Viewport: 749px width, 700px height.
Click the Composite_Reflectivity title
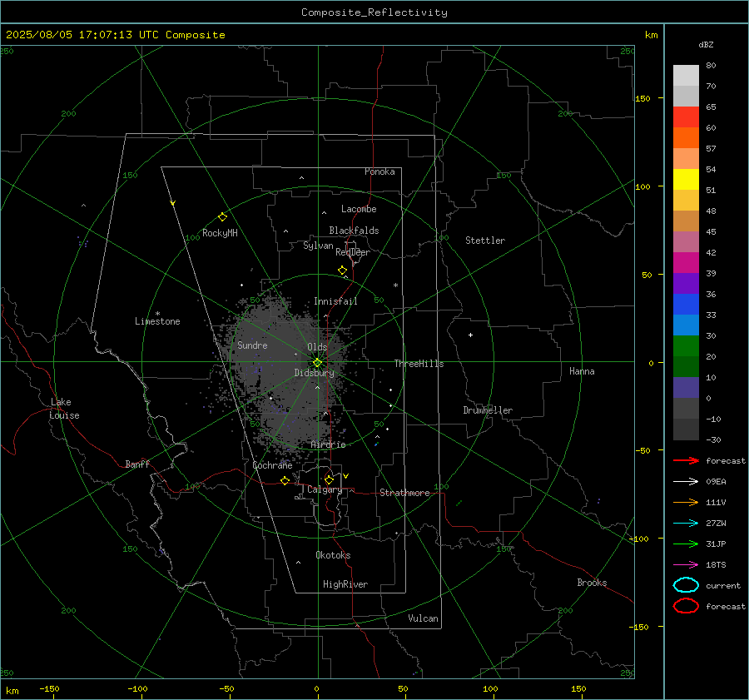[x=374, y=12]
